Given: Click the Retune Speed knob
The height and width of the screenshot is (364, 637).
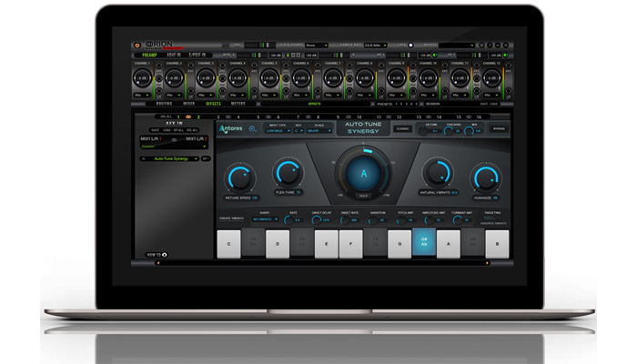Looking at the screenshot, I should (x=241, y=177).
